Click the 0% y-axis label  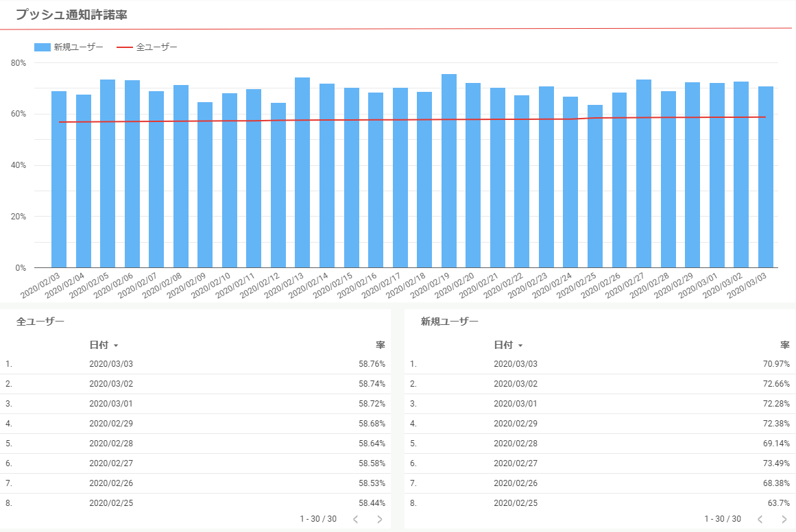click(x=21, y=267)
